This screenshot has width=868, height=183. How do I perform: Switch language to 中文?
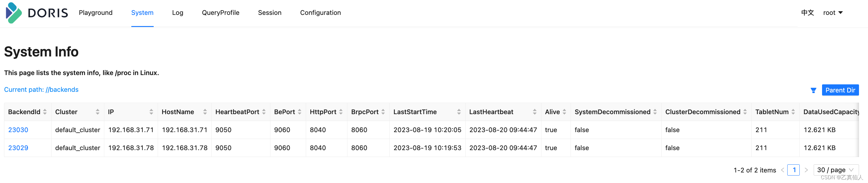(807, 13)
